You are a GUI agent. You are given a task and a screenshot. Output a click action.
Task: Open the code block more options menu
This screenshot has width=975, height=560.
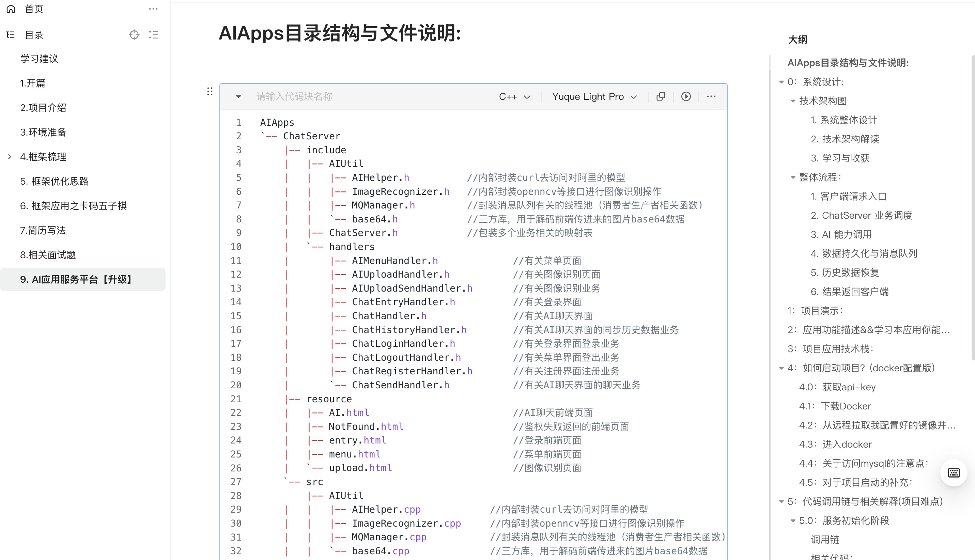coord(711,96)
